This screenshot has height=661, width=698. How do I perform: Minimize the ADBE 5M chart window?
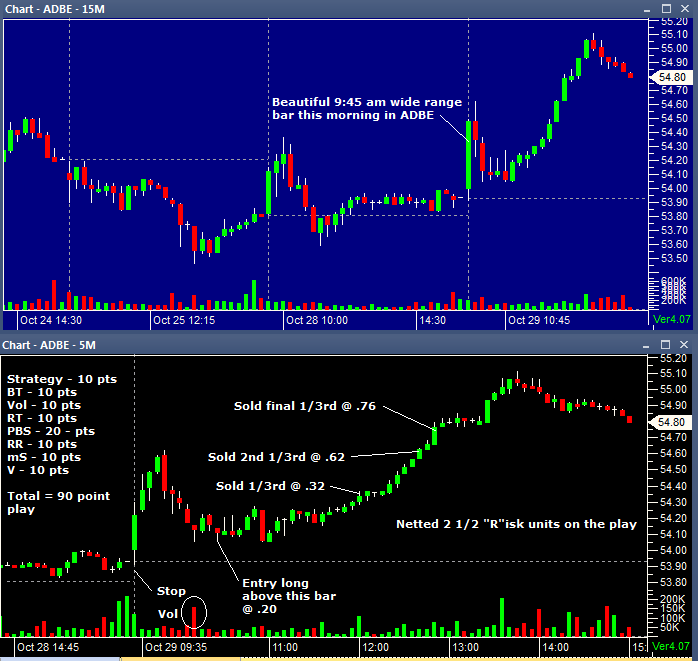point(646,345)
